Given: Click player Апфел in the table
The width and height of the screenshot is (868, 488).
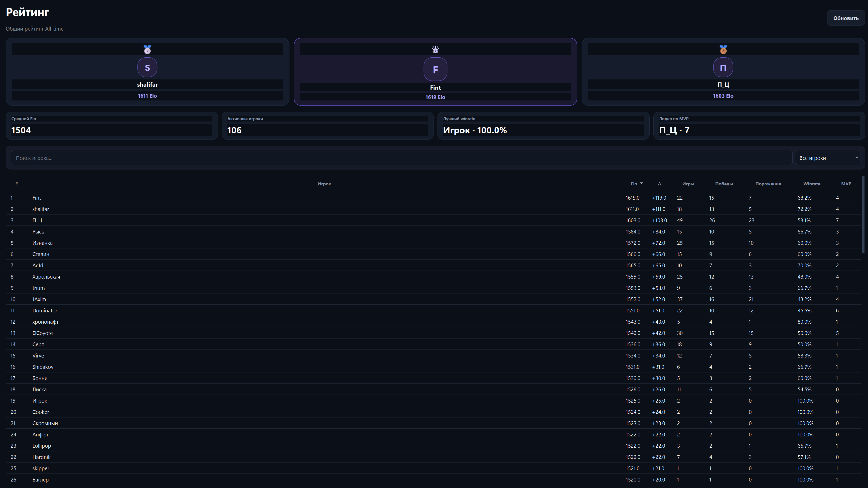Looking at the screenshot, I should [40, 435].
